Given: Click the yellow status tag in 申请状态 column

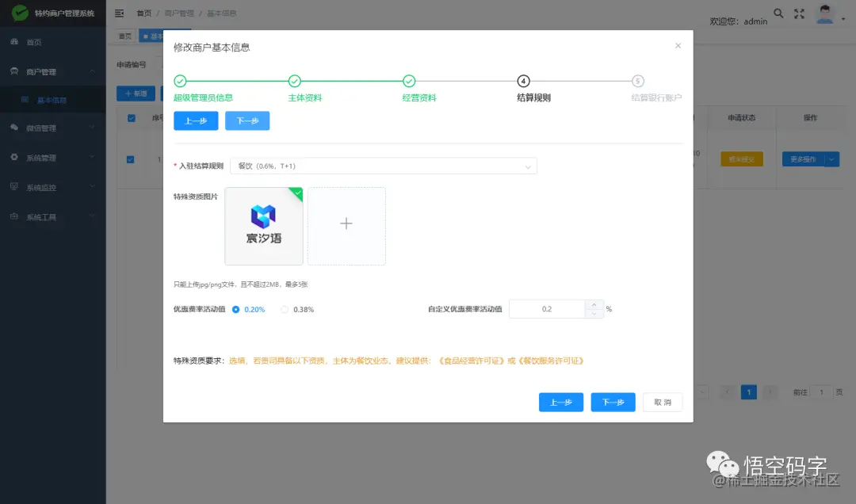Looking at the screenshot, I should pyautogui.click(x=741, y=159).
